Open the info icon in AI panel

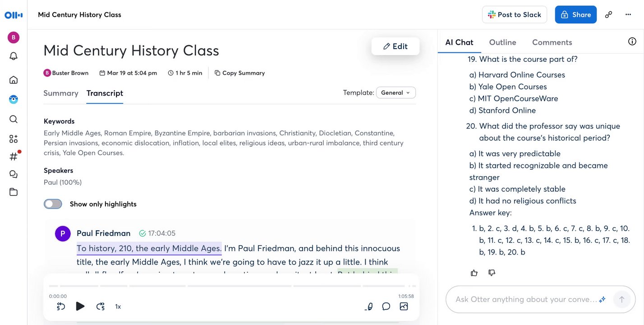(x=632, y=42)
